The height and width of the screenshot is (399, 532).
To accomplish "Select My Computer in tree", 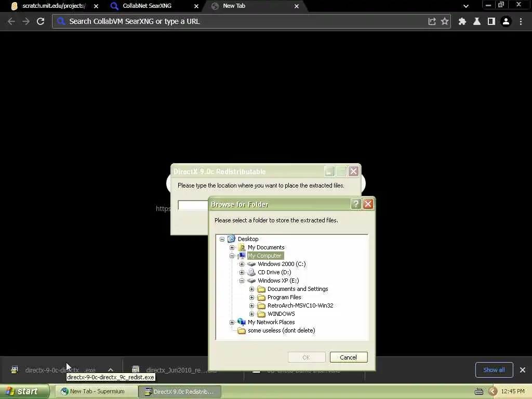I will coord(264,256).
